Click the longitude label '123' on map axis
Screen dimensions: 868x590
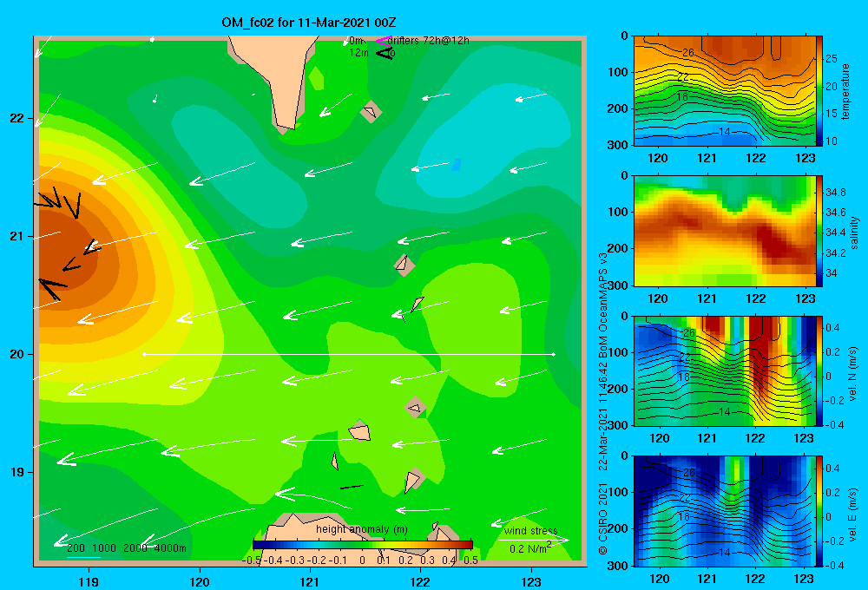(531, 581)
